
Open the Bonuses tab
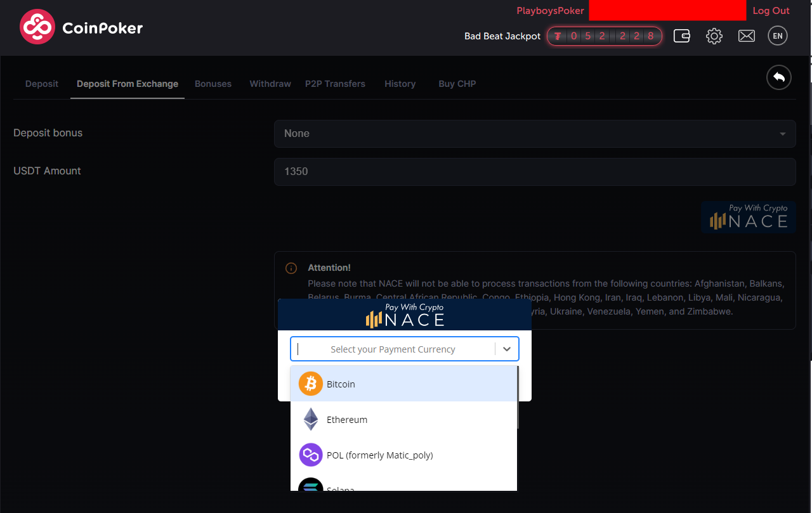point(213,84)
